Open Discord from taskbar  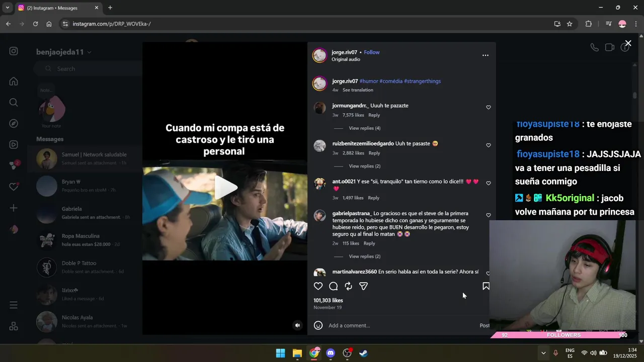click(330, 353)
